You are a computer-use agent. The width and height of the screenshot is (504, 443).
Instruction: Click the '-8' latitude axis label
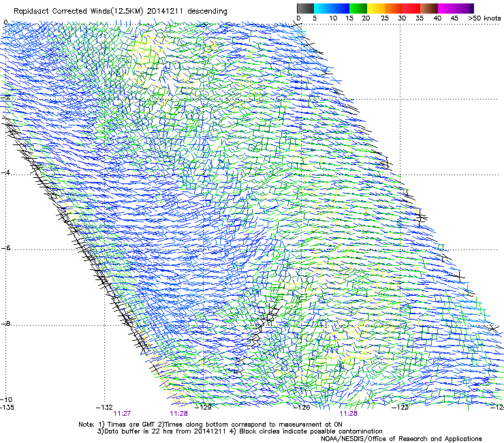tap(5, 323)
